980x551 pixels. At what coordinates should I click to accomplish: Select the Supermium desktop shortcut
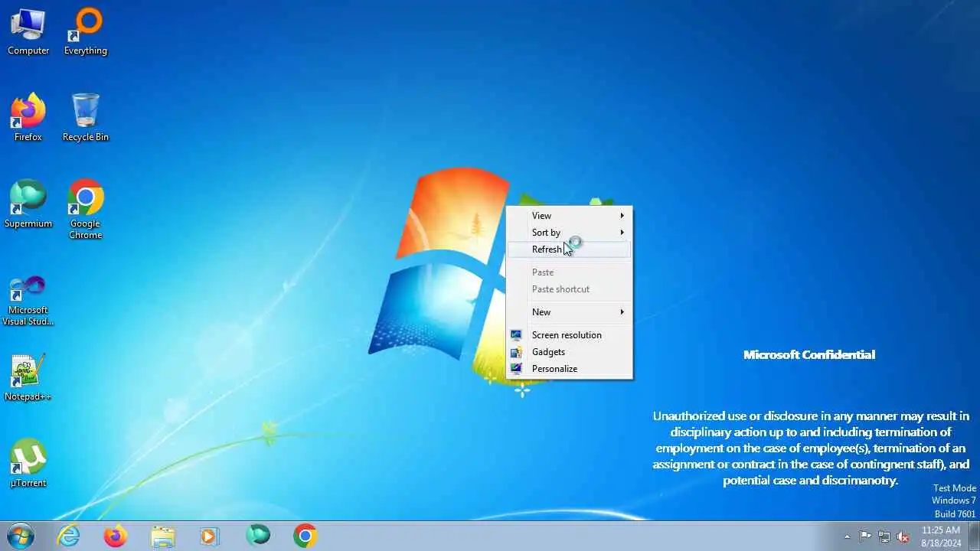pos(28,204)
